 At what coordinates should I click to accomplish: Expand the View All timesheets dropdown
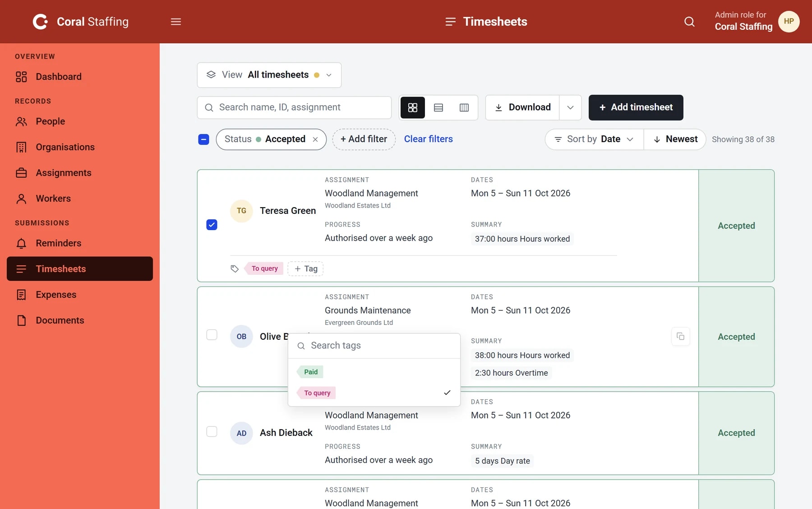[269, 75]
